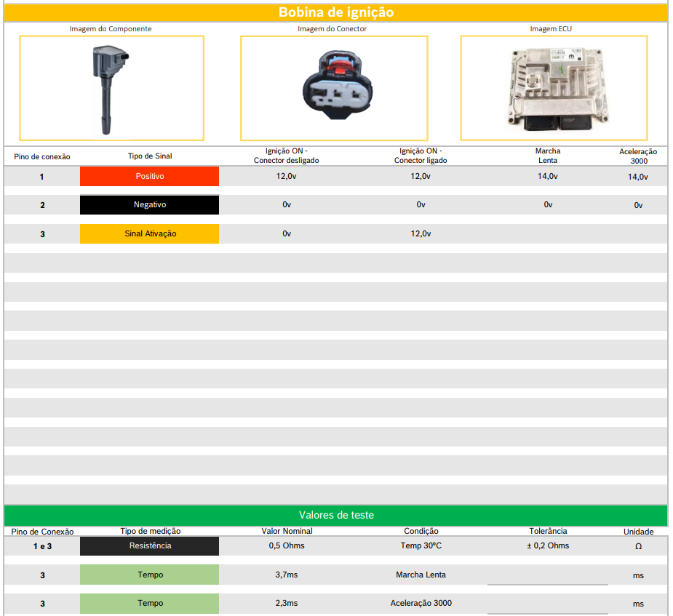Image resolution: width=673 pixels, height=616 pixels.
Task: Click the 'Tempo' cell for Marcha Lenta
Action: [x=149, y=575]
